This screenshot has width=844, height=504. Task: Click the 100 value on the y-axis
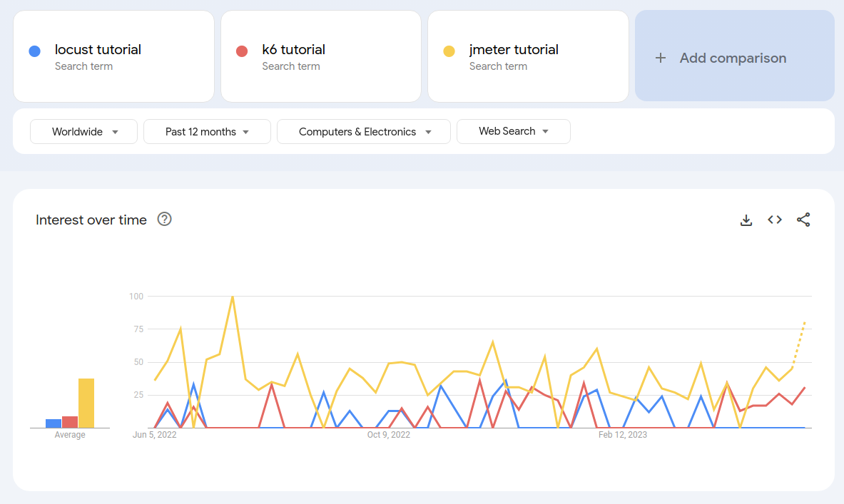(136, 297)
